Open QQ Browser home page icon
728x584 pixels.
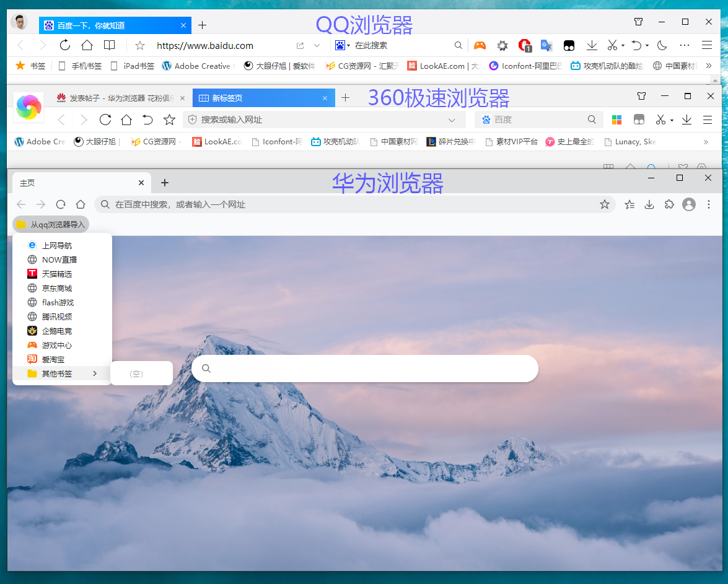pyautogui.click(x=87, y=45)
